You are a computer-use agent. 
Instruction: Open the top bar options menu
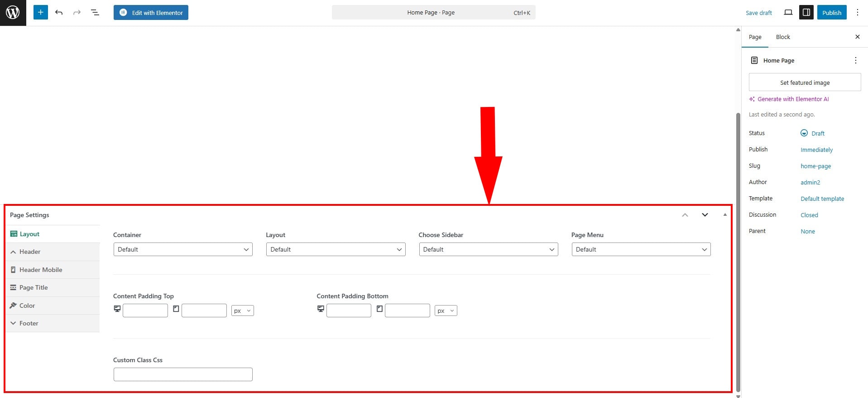(x=857, y=13)
